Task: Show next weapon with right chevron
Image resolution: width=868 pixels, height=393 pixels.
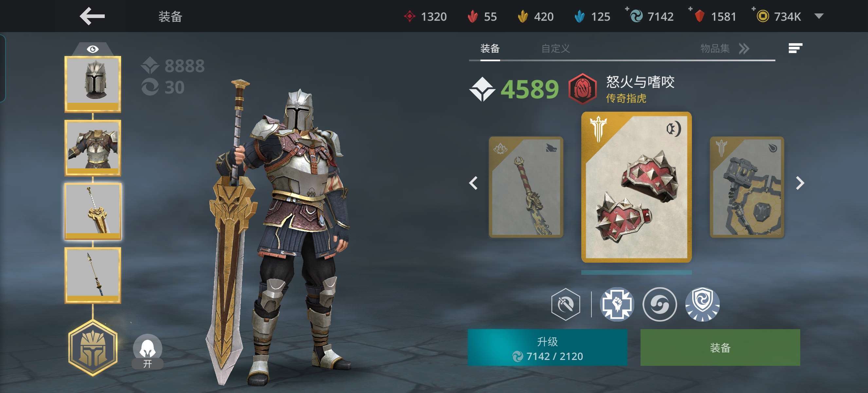Action: tap(800, 183)
